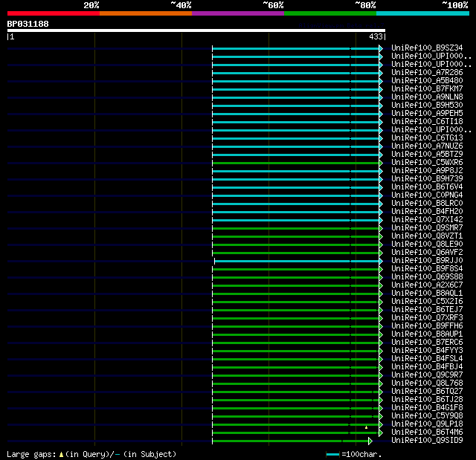Select the UniRef100_B4G1F8 label
Viewport: 476px width, 460px height.
coord(427,408)
